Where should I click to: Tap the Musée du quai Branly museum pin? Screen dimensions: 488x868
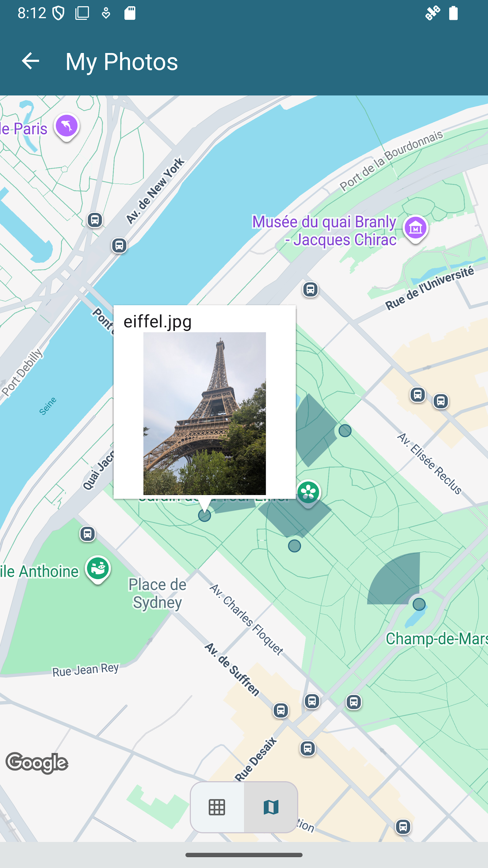pyautogui.click(x=415, y=229)
